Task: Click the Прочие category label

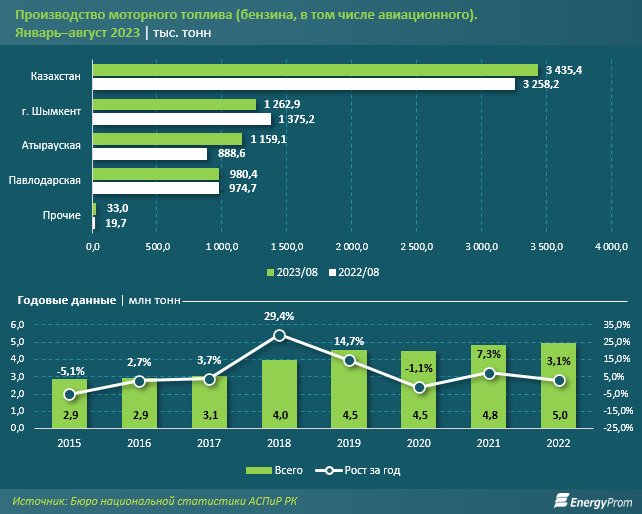Action: (x=62, y=215)
